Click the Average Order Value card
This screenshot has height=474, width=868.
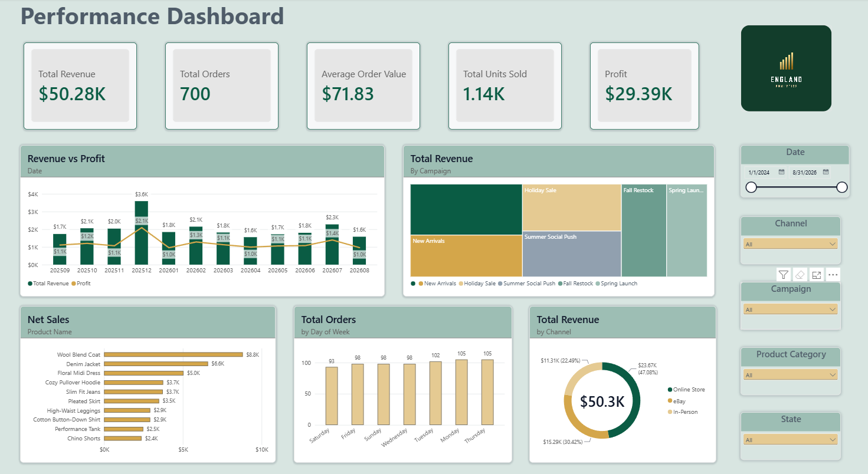(x=363, y=86)
